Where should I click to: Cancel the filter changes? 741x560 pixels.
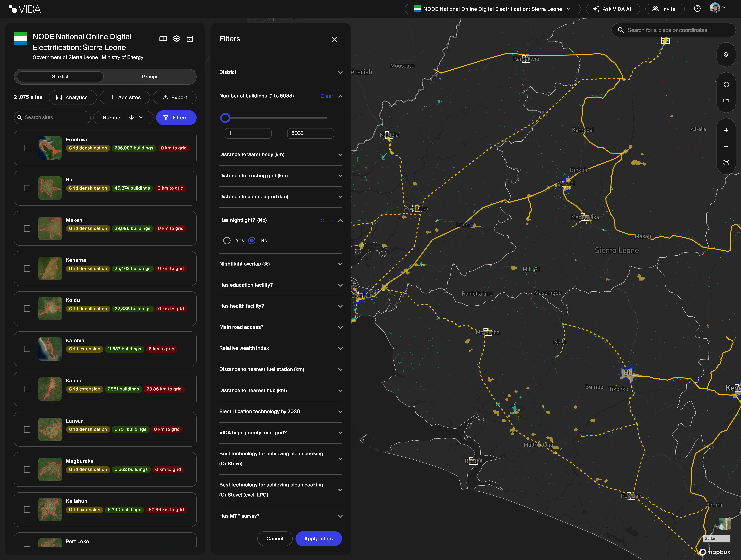(275, 539)
